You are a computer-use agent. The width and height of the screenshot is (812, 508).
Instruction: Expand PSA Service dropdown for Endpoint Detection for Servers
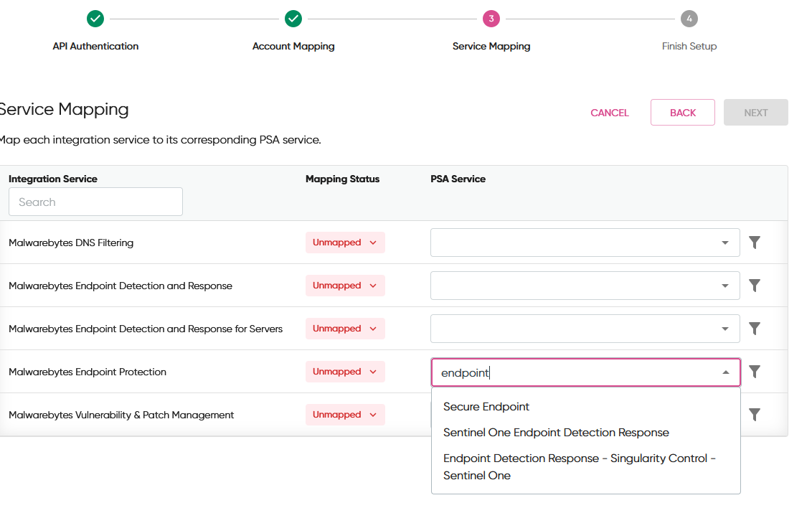click(725, 329)
